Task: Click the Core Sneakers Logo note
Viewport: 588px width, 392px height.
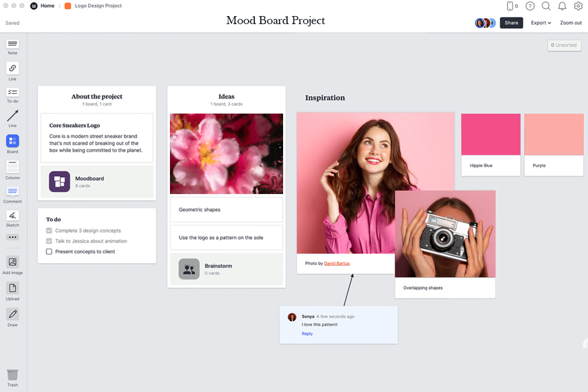Action: click(96, 138)
